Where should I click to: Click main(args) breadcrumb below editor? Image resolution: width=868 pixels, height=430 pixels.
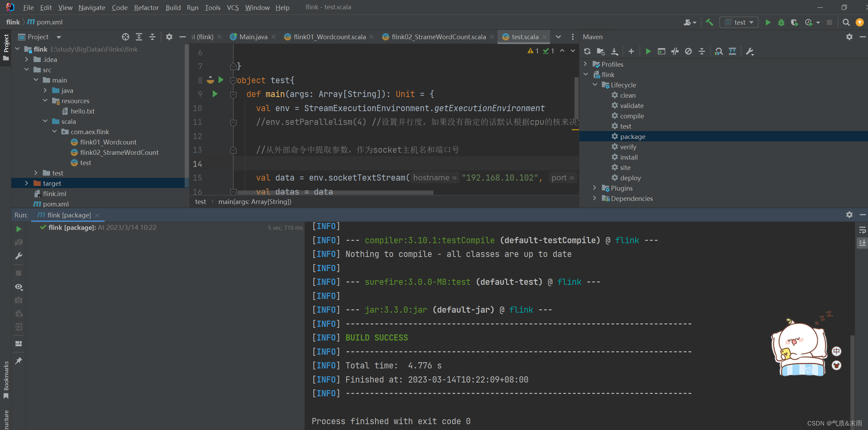255,202
